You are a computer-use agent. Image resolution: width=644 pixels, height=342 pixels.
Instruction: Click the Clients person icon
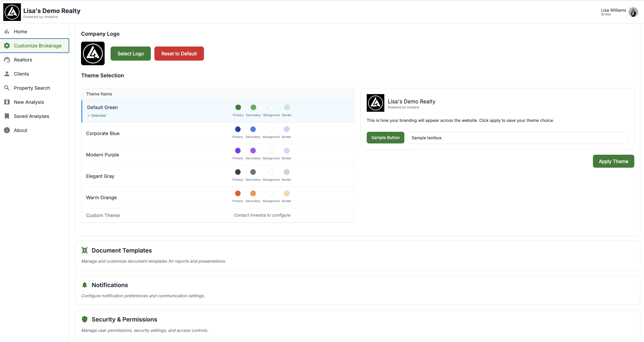[x=7, y=74]
